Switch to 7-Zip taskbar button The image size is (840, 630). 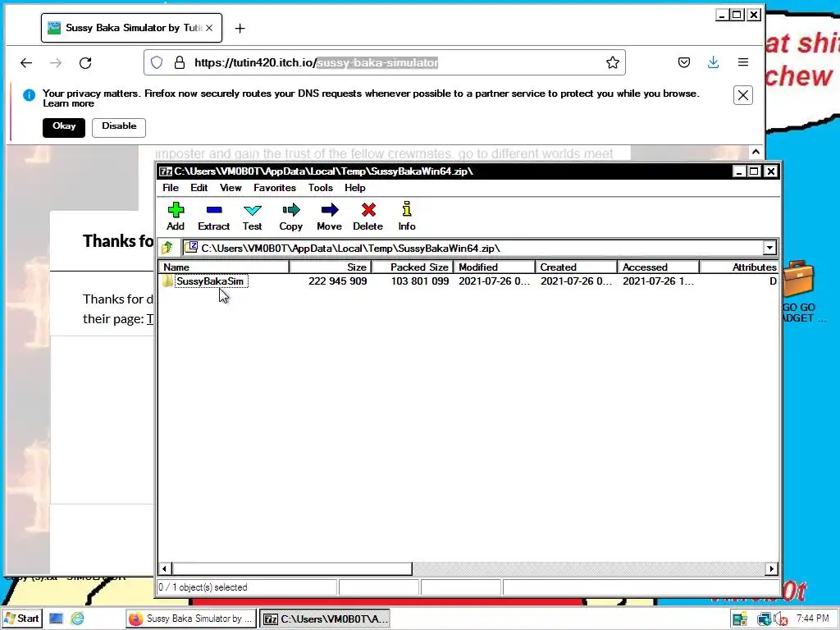point(325,619)
